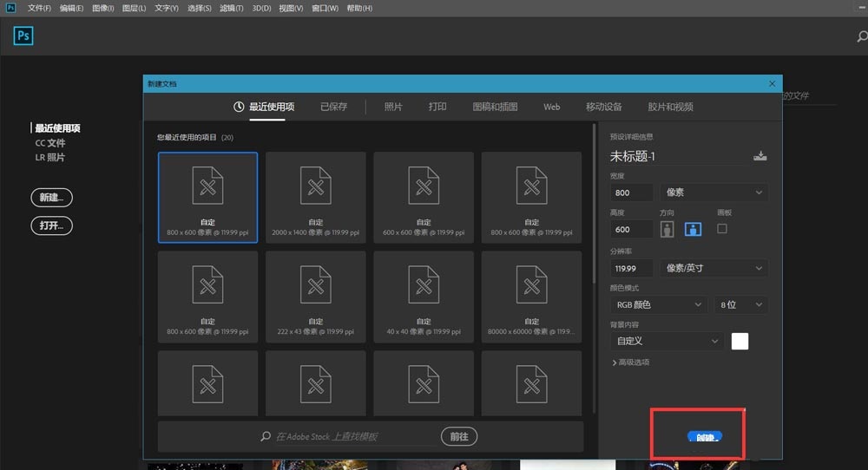This screenshot has height=470, width=868.
Task: Enable the artboard (画板) checkbox
Action: (x=722, y=229)
